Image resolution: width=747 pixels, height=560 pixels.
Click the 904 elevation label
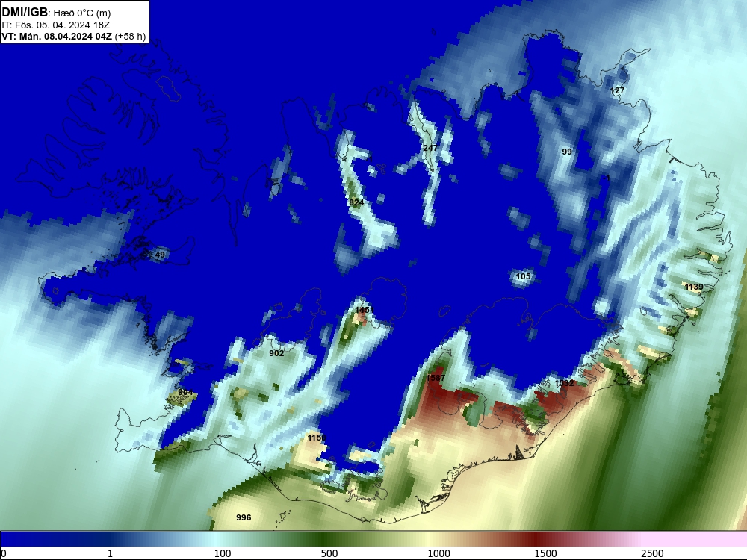[185, 393]
